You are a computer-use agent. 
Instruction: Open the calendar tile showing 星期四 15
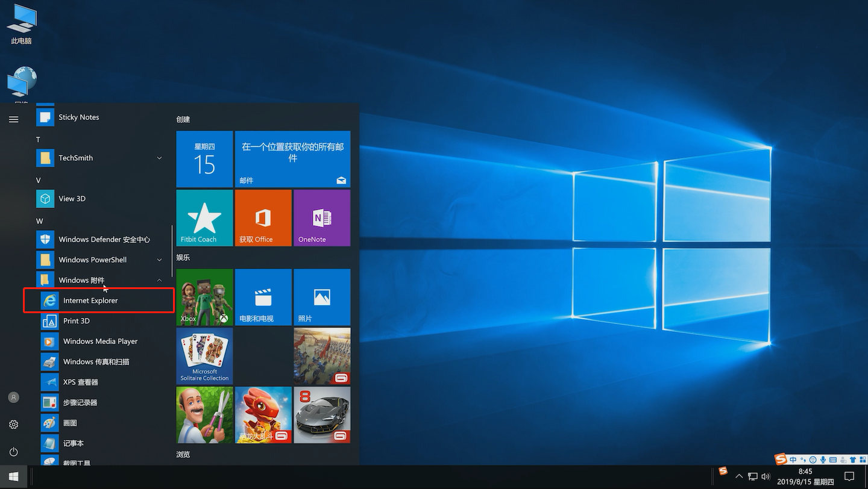(x=204, y=159)
